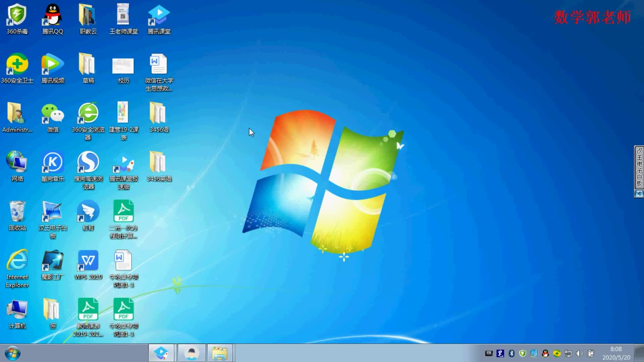Click the Windows Start button
This screenshot has height=362, width=644.
13,353
